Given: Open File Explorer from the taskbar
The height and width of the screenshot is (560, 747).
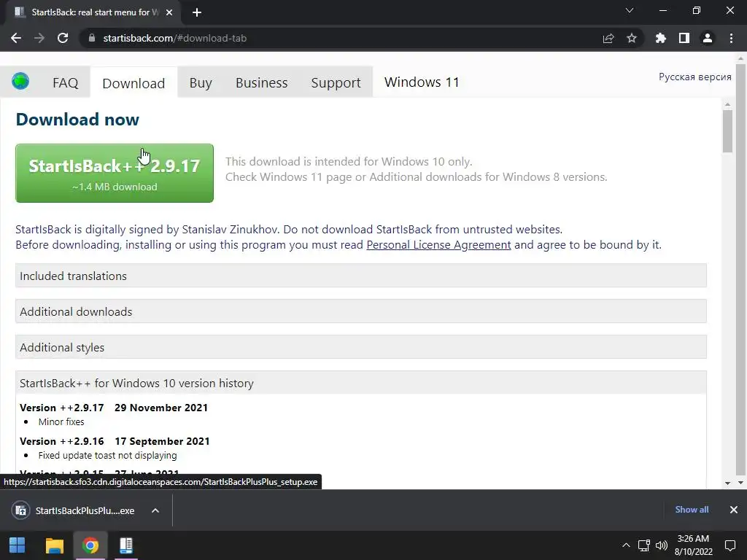Looking at the screenshot, I should pos(54,545).
